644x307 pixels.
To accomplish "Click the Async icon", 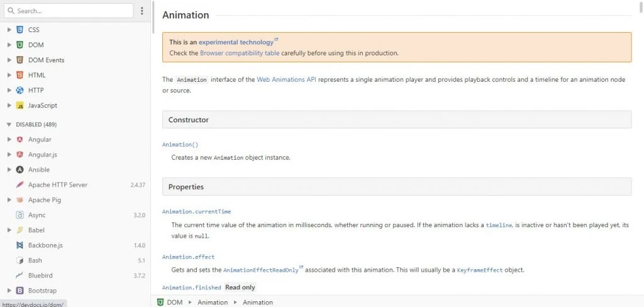I will click(x=19, y=215).
